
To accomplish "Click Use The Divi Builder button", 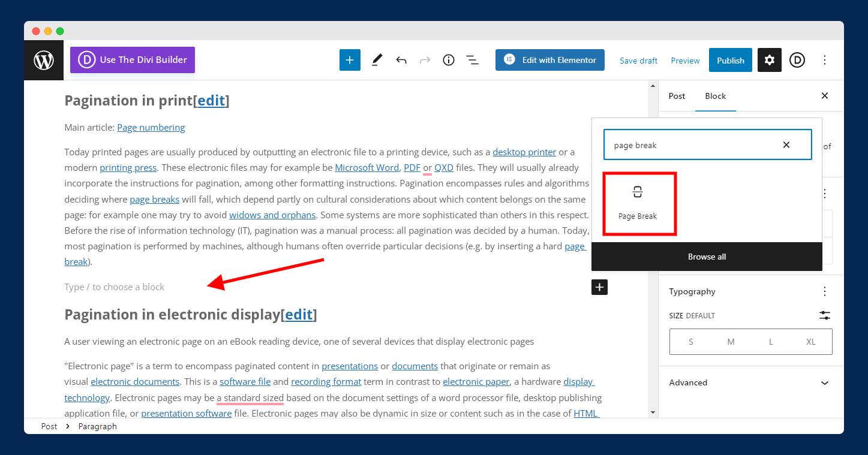I will 133,60.
